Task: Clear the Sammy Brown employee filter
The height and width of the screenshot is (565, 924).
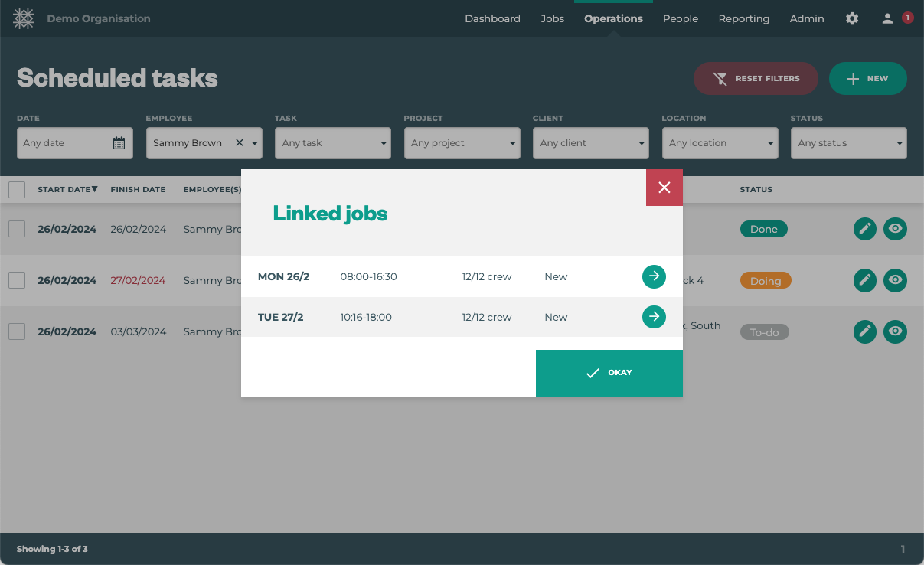Action: pyautogui.click(x=239, y=143)
